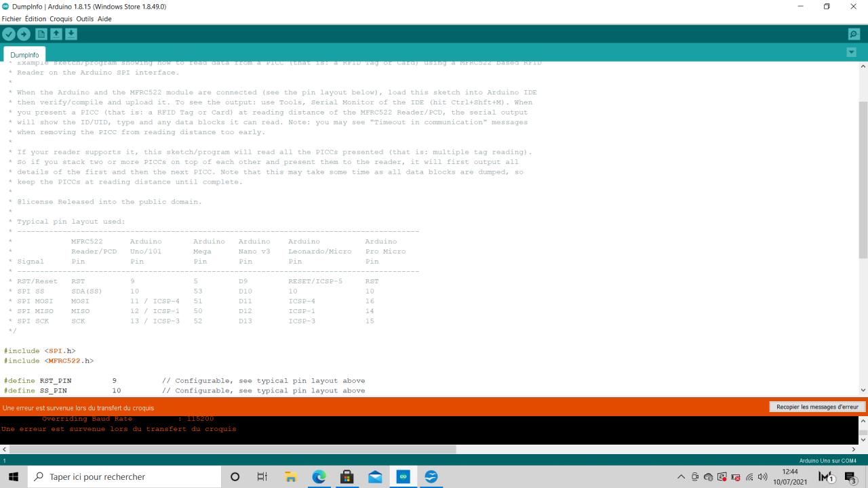
Task: Click the editor vertical scrollbar thumb
Action: coord(863,180)
